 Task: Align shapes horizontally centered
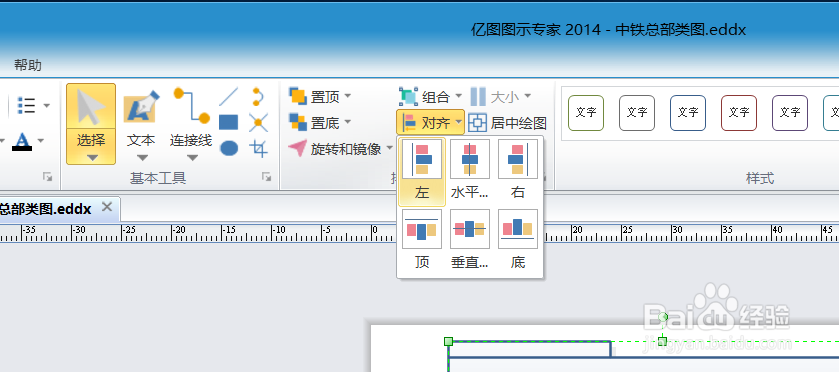coord(470,171)
